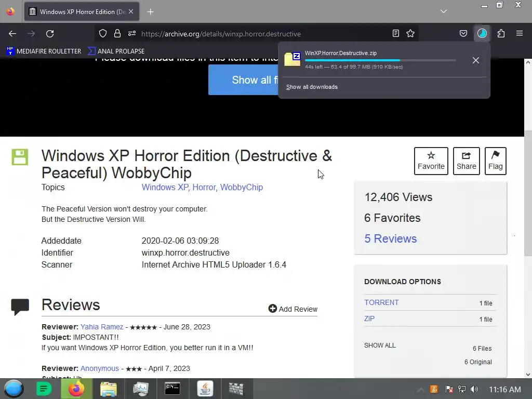Open site permissions icon in address bar
532x399 pixels.
132,33
